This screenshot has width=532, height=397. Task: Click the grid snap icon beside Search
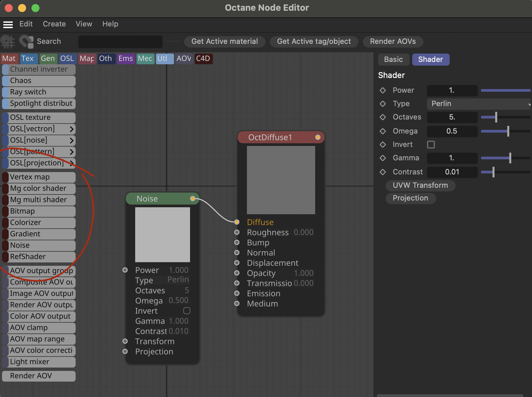[x=8, y=42]
